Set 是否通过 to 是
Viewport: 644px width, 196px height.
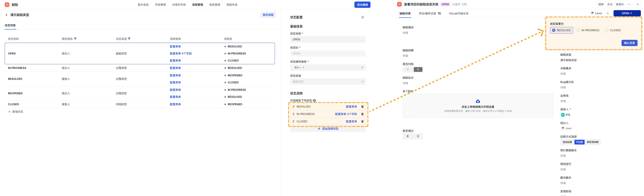pos(408,136)
